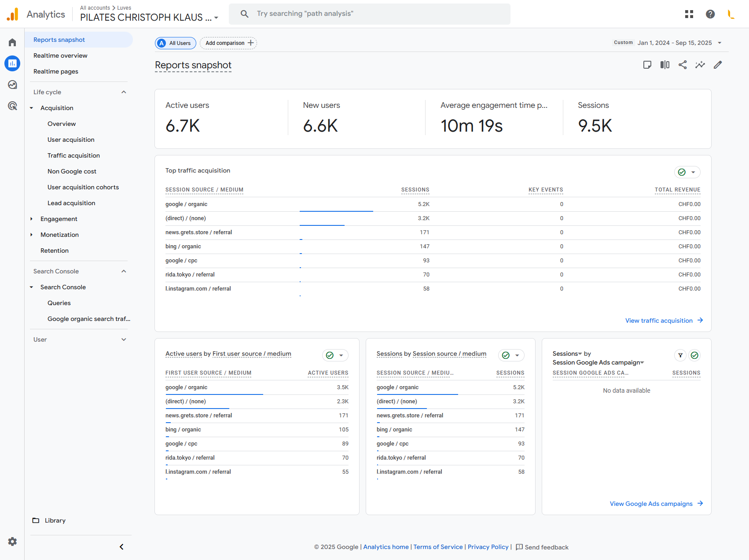
Task: Open the Advertising icon in left rail
Action: pyautogui.click(x=12, y=106)
